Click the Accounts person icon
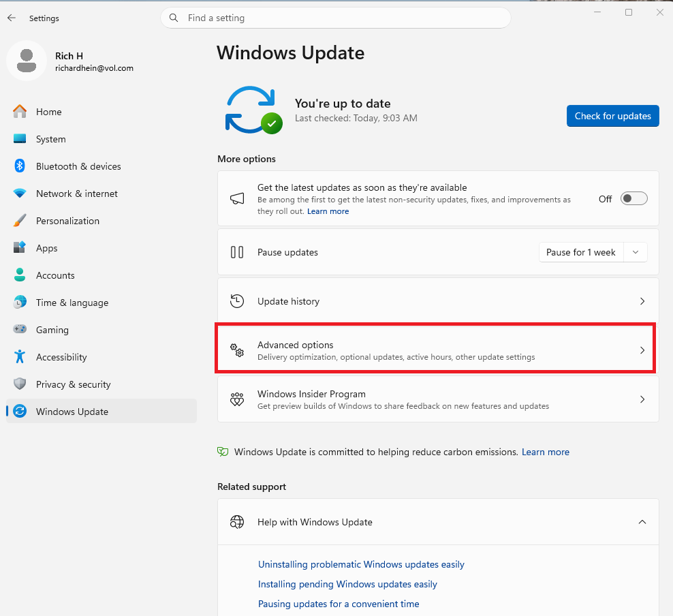This screenshot has width=673, height=616. coord(20,275)
